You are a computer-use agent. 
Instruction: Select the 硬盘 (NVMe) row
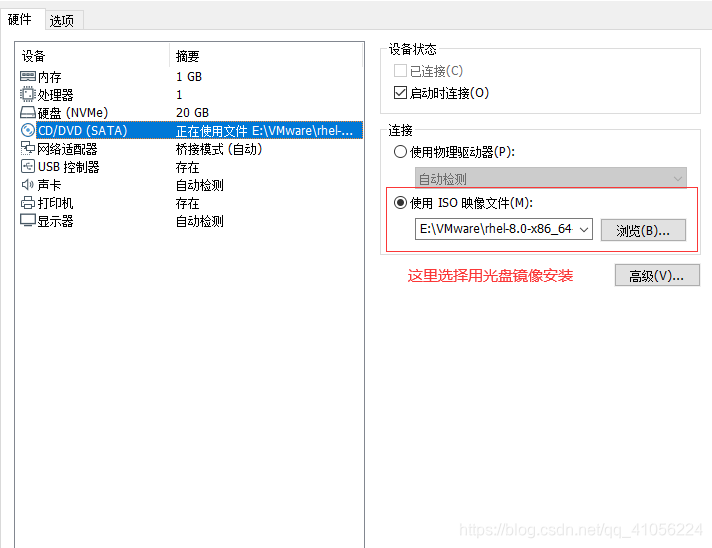pos(191,112)
